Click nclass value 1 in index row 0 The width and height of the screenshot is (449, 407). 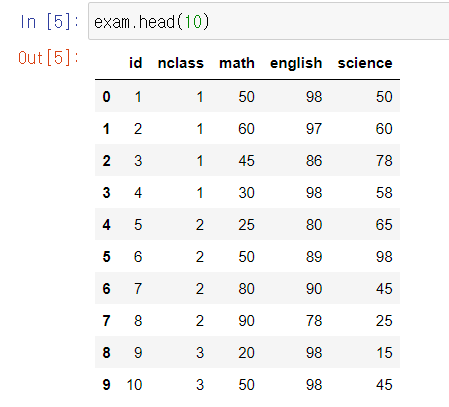tap(200, 97)
